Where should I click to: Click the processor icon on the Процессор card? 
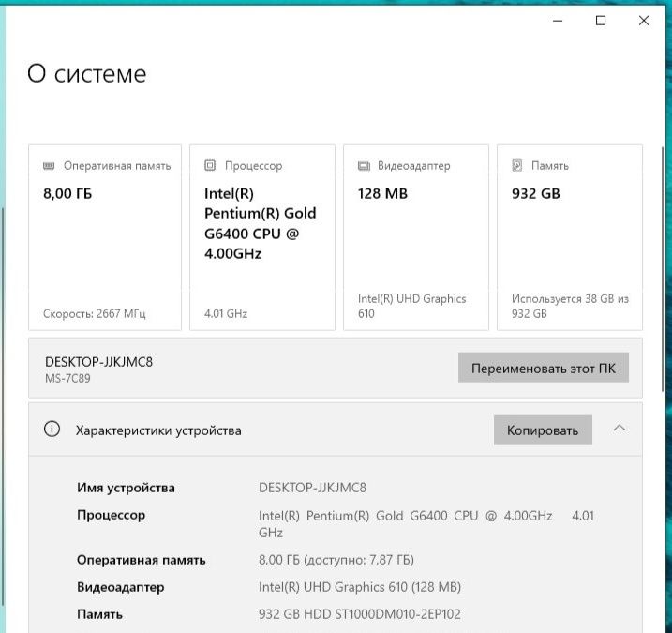tap(210, 165)
